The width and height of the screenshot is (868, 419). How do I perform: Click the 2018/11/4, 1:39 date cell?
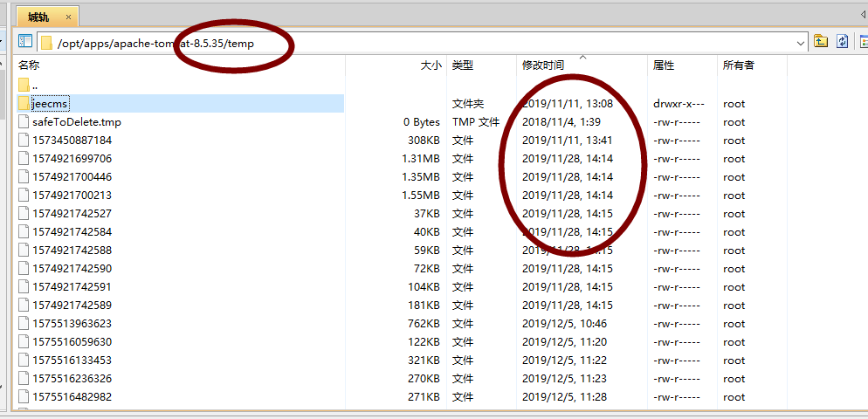[x=561, y=122]
